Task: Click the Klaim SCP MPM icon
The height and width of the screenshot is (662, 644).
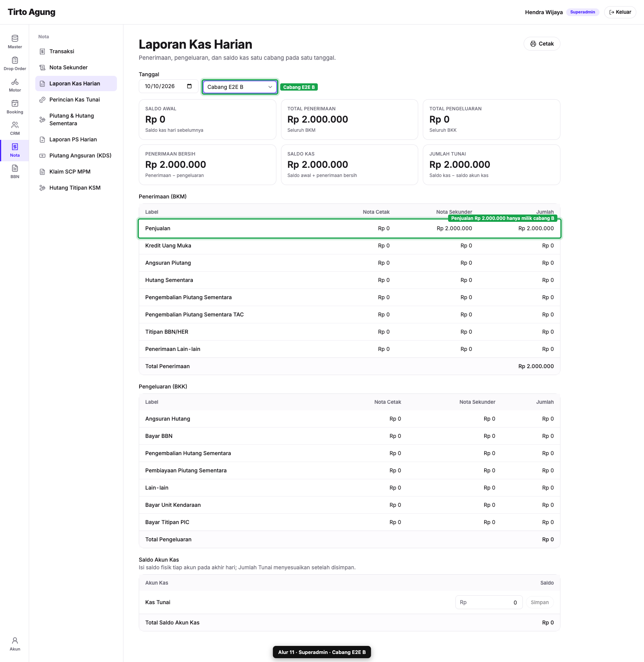Action: point(43,172)
